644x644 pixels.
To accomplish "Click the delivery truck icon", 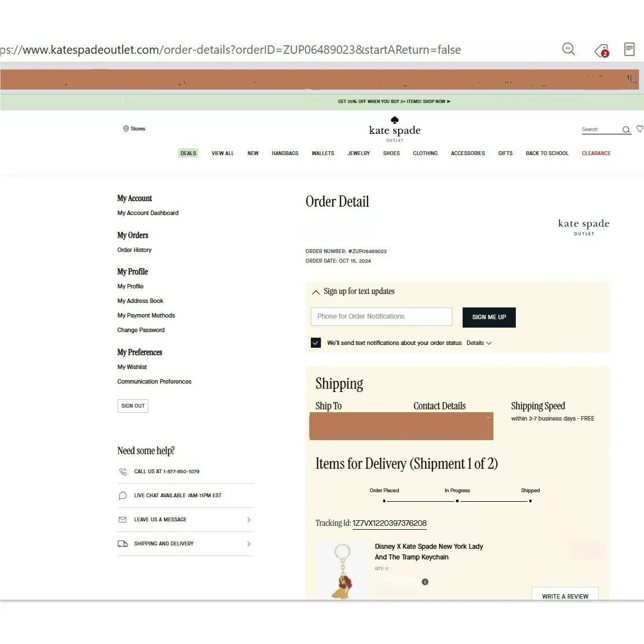I will click(123, 544).
